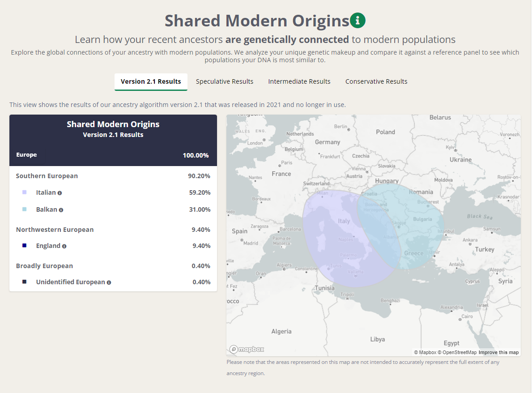The width and height of the screenshot is (532, 393).
Task: Click the green info icon beside Shared Modern Origins
Action: 358,20
